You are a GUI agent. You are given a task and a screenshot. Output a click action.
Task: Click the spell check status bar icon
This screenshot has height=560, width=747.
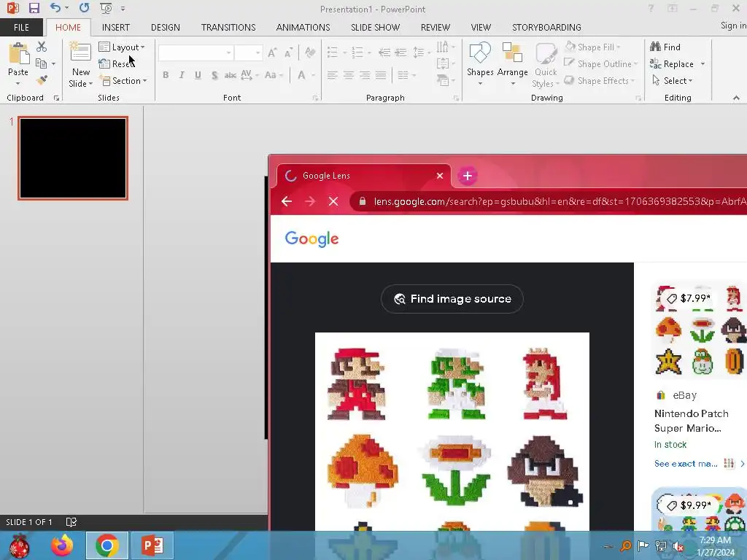point(71,522)
